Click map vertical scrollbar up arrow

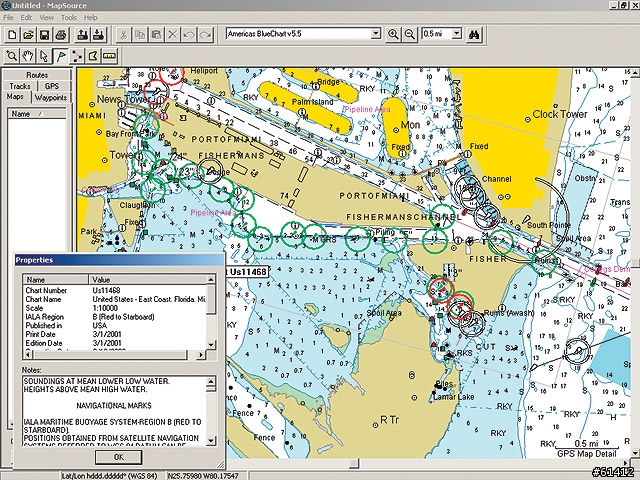(635, 73)
